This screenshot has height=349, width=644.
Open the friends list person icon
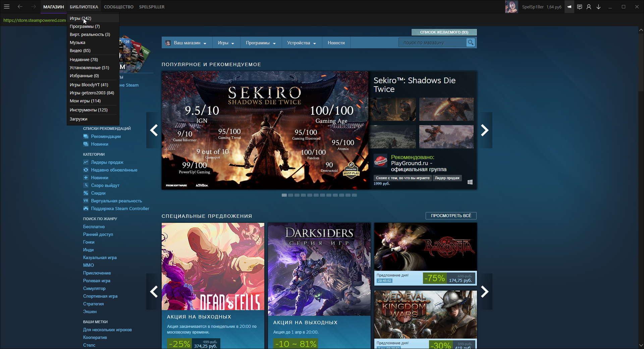589,7
